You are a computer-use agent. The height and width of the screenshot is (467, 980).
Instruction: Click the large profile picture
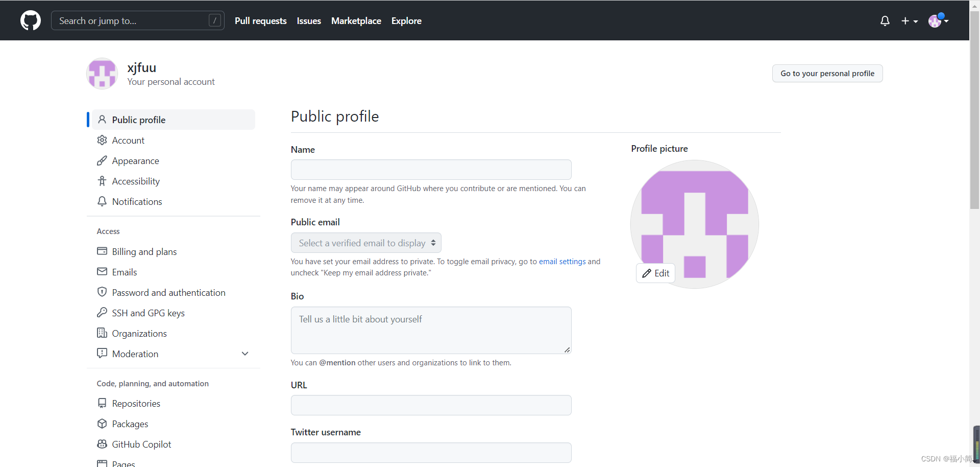tap(695, 224)
